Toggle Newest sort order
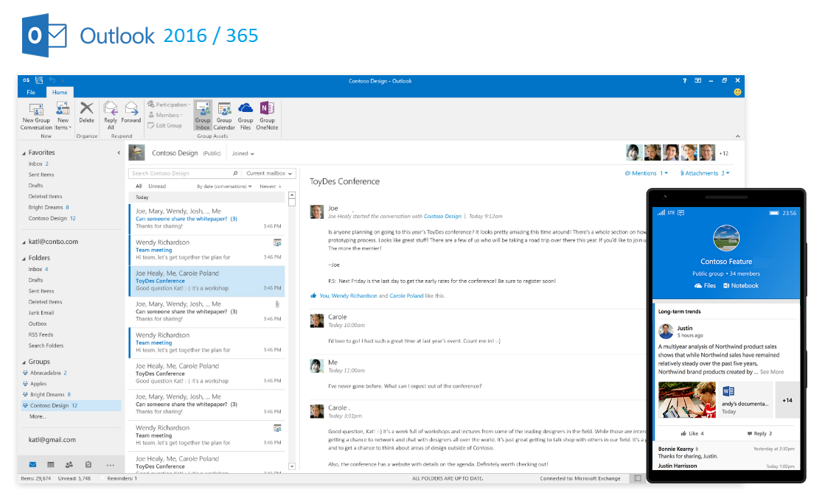The image size is (825, 504). (271, 186)
